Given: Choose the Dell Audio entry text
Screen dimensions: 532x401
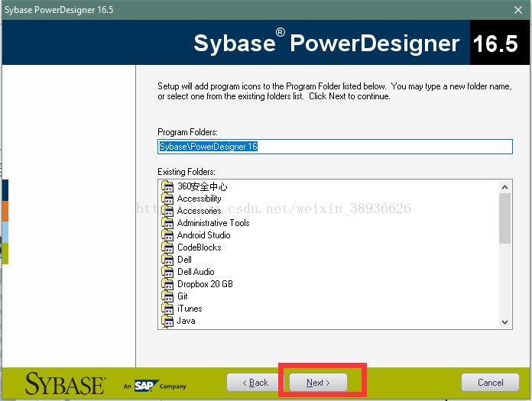Looking at the screenshot, I should 196,272.
